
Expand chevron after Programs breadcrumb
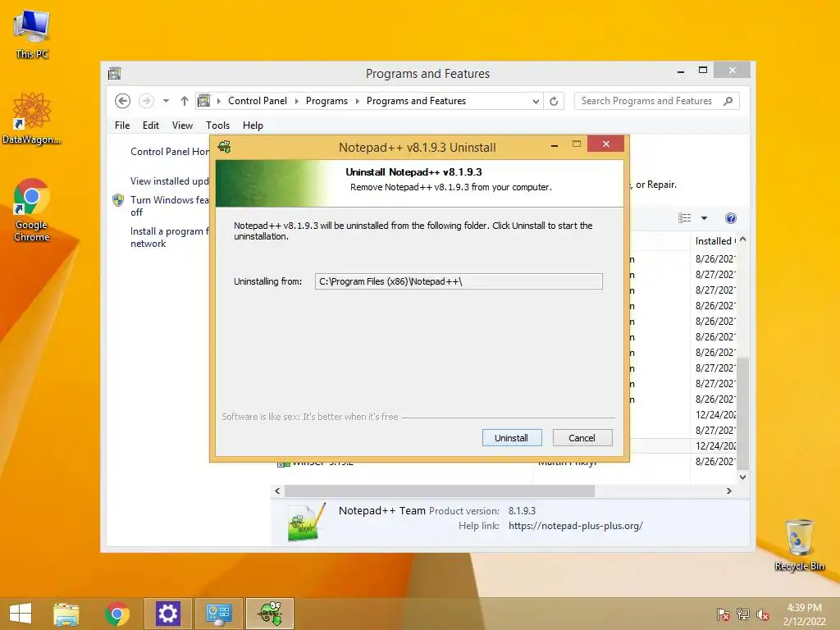tap(358, 101)
